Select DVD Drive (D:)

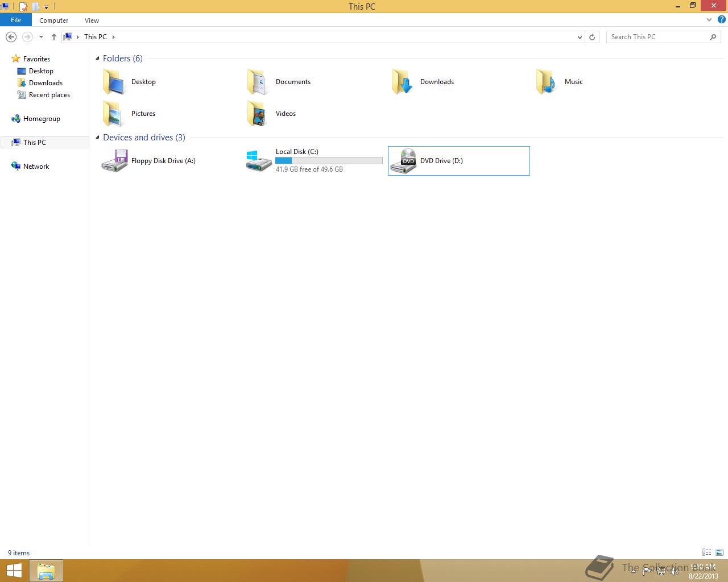point(459,161)
